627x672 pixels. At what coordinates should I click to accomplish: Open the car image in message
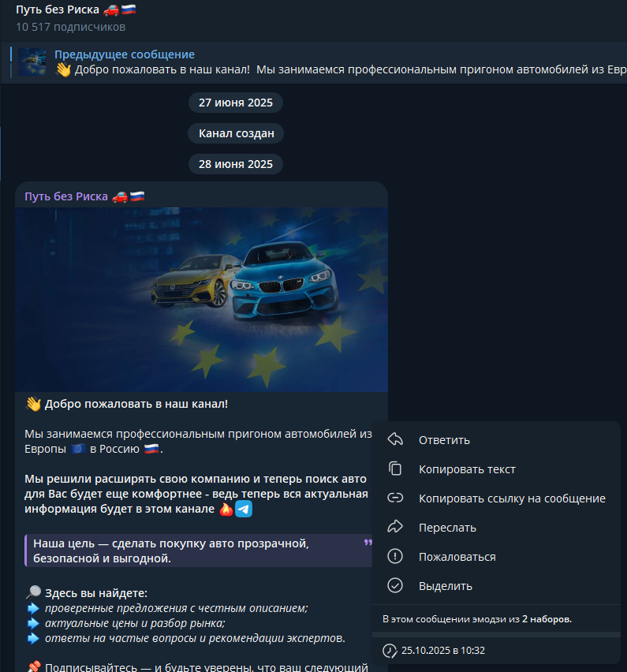click(x=201, y=300)
